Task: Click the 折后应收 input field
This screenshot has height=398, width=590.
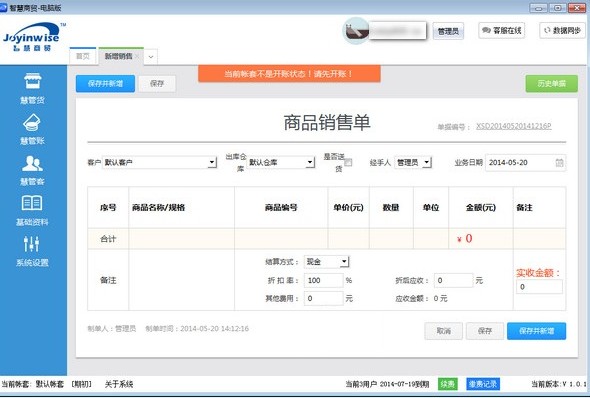Action: [x=453, y=281]
